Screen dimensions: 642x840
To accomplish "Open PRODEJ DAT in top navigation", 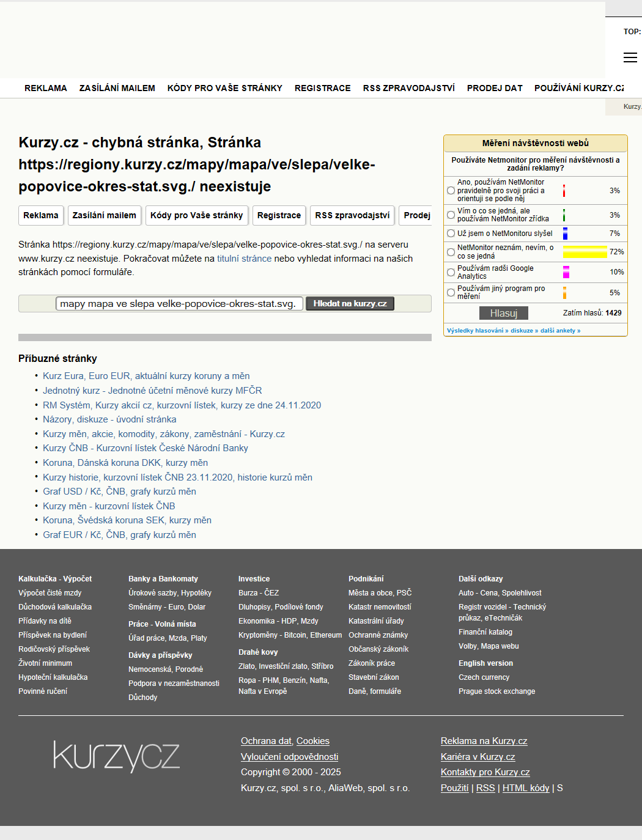I will [495, 88].
